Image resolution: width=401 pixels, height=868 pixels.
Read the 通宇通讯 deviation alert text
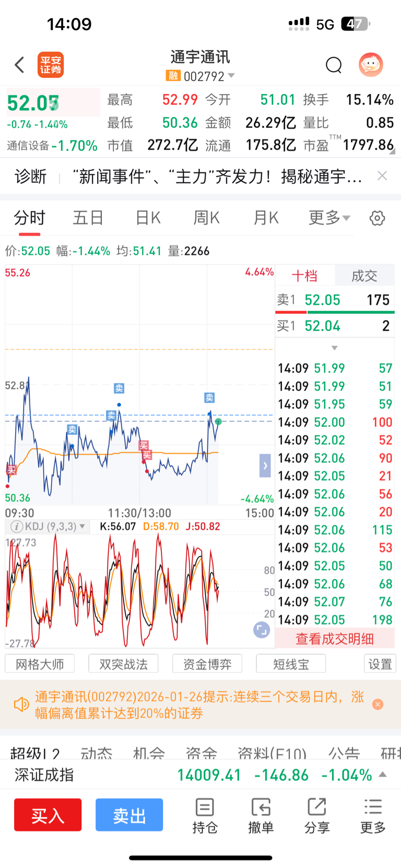199,705
